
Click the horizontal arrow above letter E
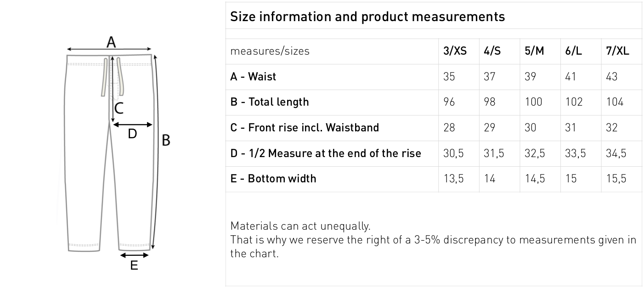(134, 255)
